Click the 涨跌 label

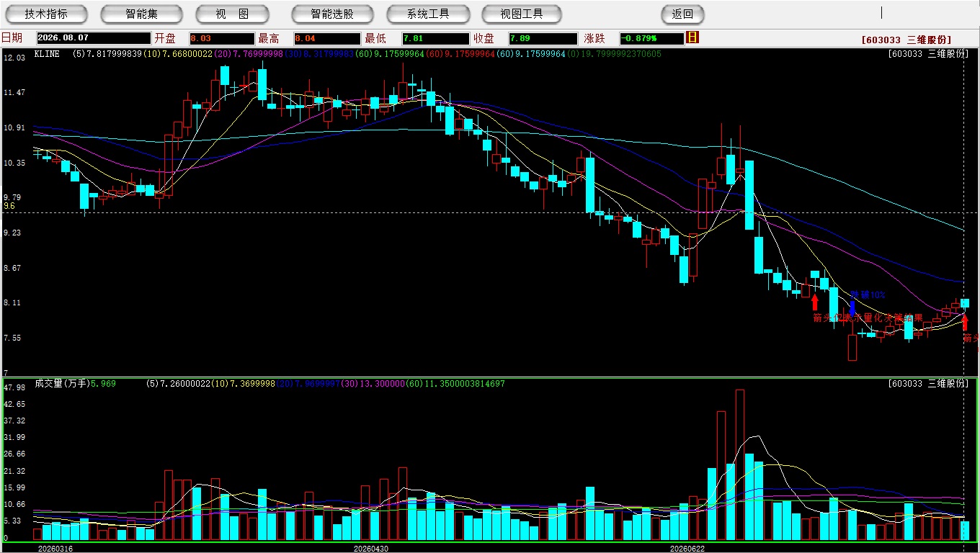pos(595,38)
